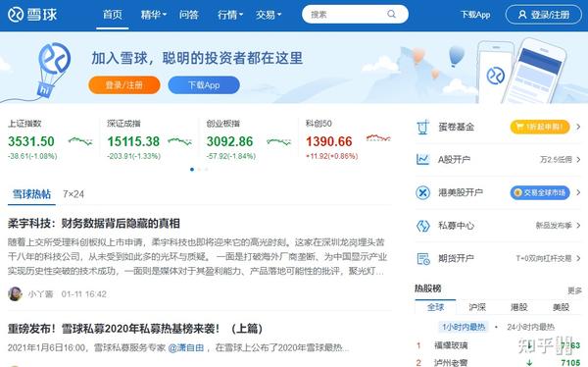588x367 pixels.
Task: Click the search magnifier icon
Action: point(391,15)
